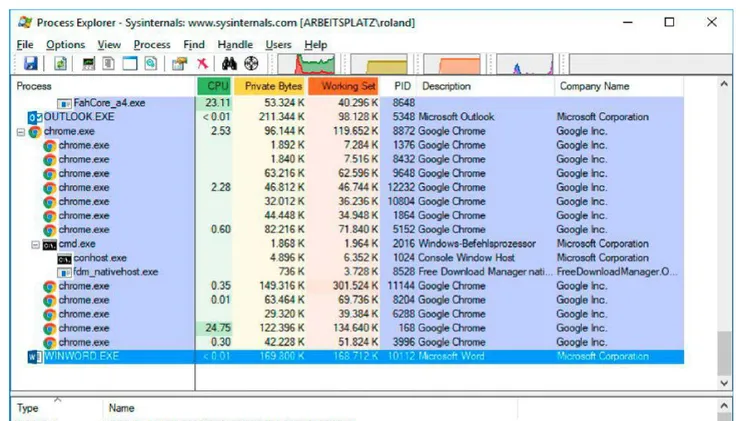Click the Chrome icon of PID 168 row
Image resolution: width=750 pixels, height=421 pixels.
(49, 329)
